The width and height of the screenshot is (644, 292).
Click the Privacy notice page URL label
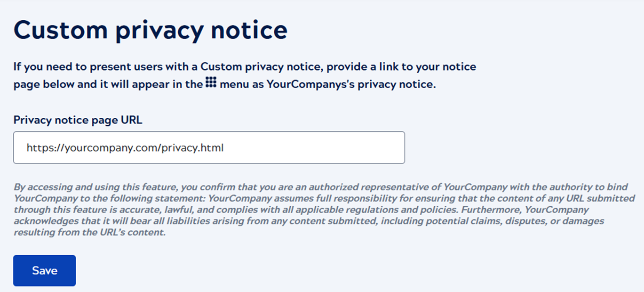(78, 120)
